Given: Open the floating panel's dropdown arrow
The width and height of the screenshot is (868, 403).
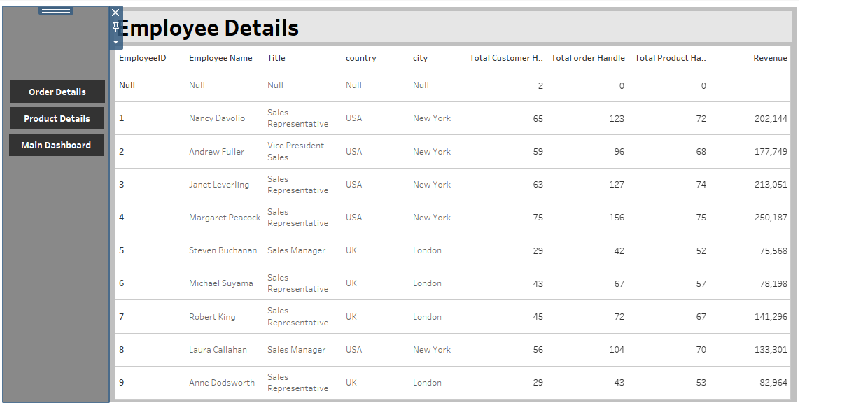Looking at the screenshot, I should coord(115,41).
